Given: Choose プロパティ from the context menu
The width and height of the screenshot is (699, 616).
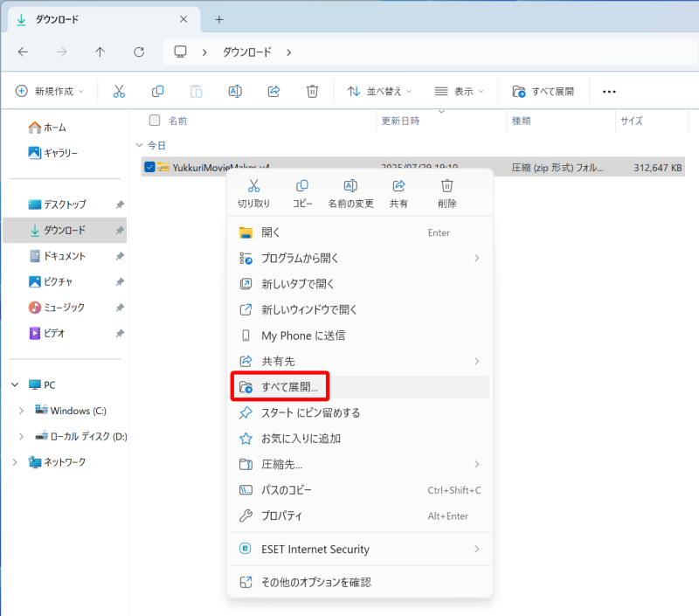Looking at the screenshot, I should 281,516.
